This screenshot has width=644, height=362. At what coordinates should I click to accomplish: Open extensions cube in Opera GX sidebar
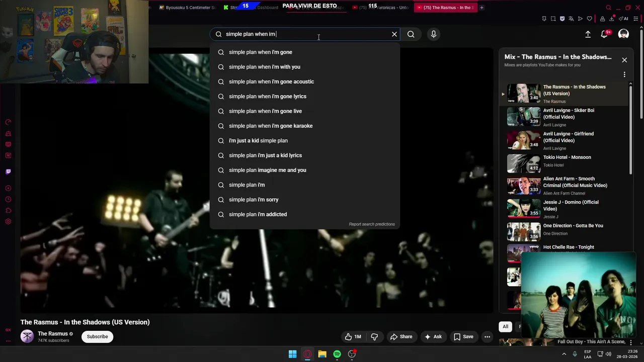[x=8, y=211]
